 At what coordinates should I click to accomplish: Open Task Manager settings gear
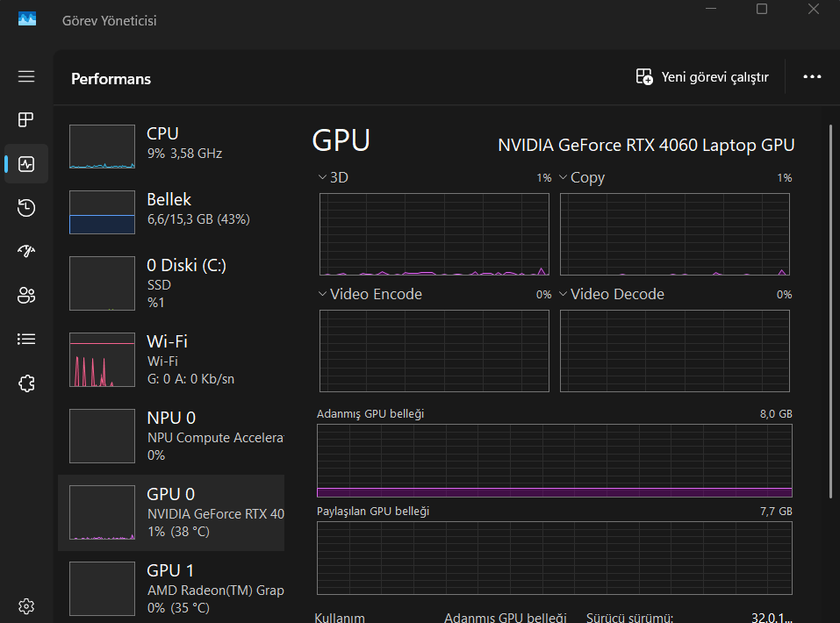(x=26, y=605)
